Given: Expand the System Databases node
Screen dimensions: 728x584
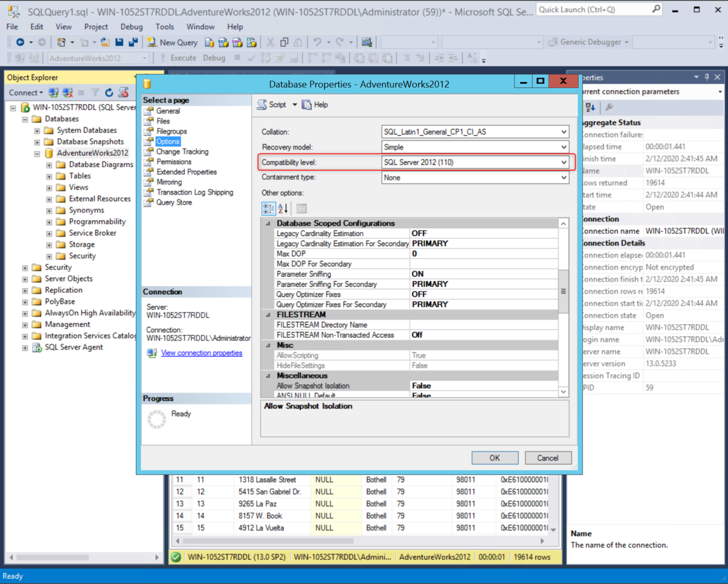Looking at the screenshot, I should point(37,130).
